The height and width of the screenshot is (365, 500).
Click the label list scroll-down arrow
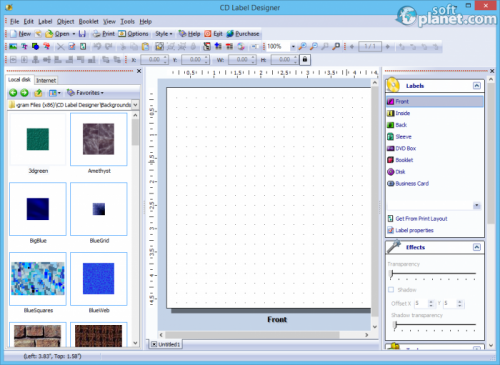click(477, 205)
